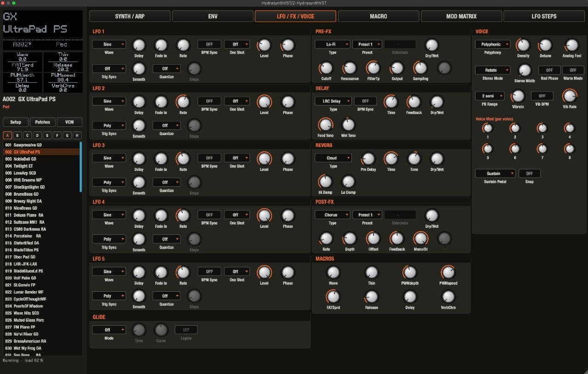This screenshot has width=588, height=374.
Task: Toggle the Rnd Phase switch
Action: pyautogui.click(x=549, y=70)
